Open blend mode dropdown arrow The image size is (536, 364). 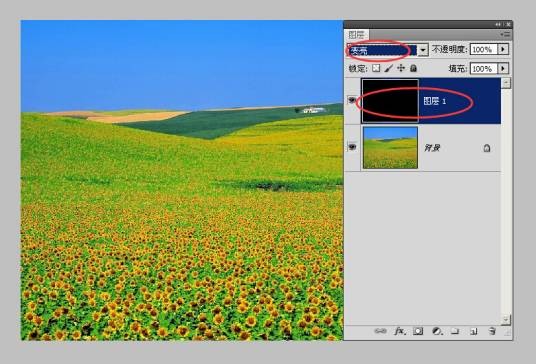pos(423,50)
